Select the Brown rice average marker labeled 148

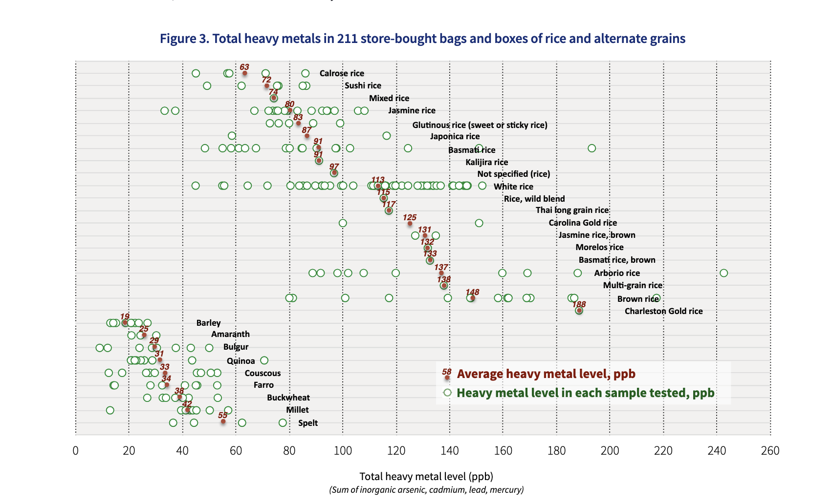tap(472, 298)
